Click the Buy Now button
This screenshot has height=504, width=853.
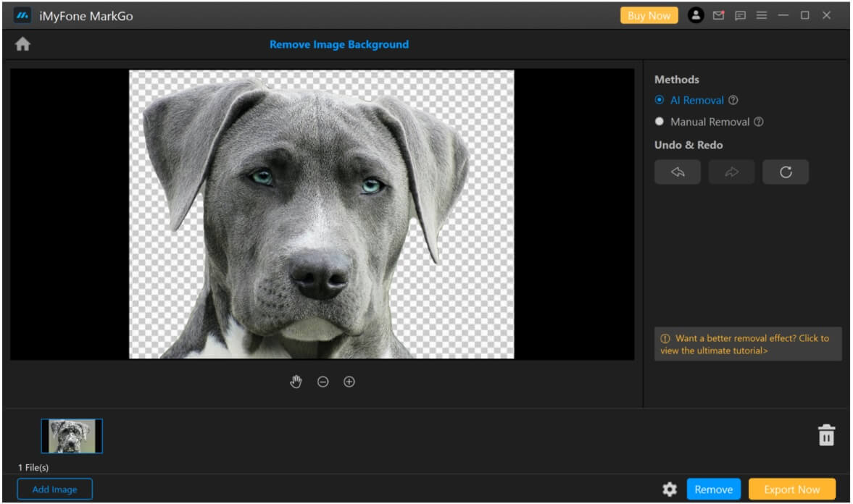[x=649, y=16]
